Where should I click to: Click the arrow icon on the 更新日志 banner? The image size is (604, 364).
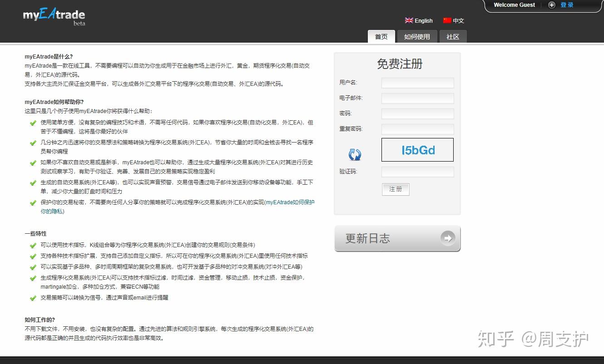tap(448, 237)
